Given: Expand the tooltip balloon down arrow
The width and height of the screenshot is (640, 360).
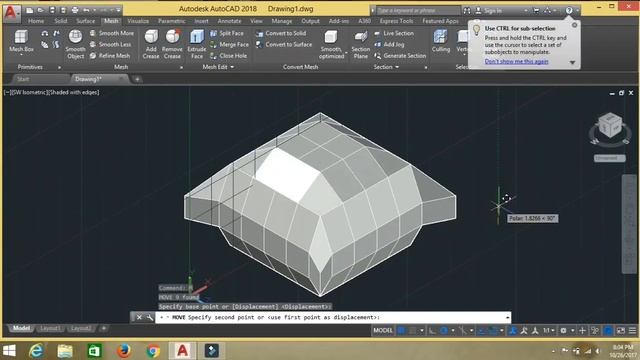Looking at the screenshot, I should 572,62.
